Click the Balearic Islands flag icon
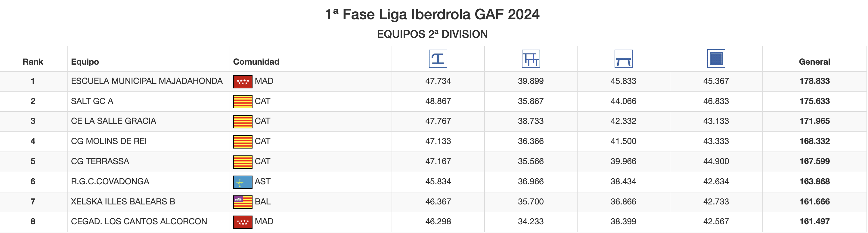This screenshot has width=868, height=233. [x=243, y=202]
